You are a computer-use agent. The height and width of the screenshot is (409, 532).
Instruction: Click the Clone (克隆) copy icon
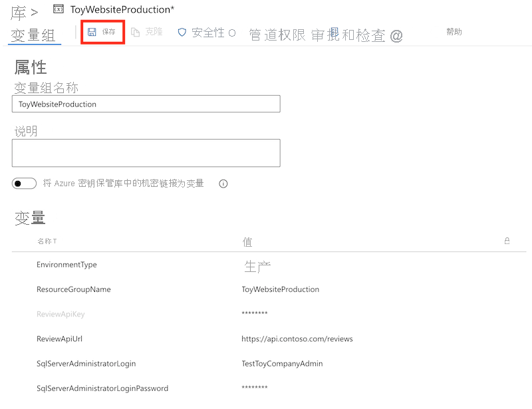136,32
